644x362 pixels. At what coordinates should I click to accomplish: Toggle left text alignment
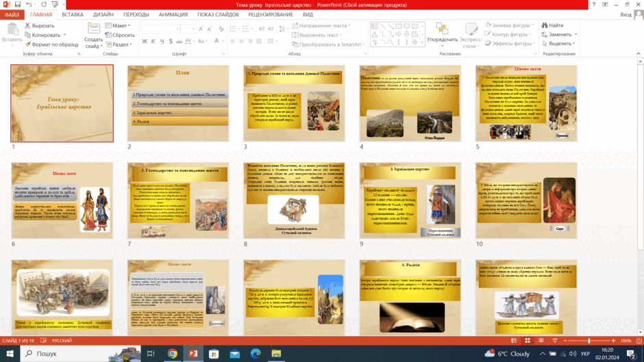click(232, 41)
